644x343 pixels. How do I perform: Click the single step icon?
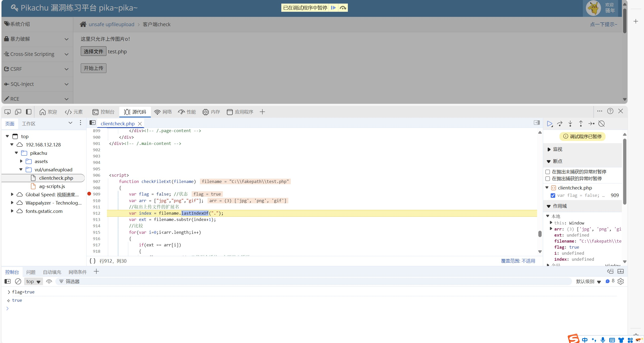[x=591, y=124]
